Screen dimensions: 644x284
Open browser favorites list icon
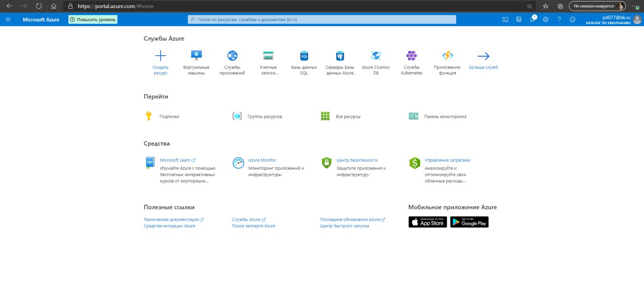[545, 6]
